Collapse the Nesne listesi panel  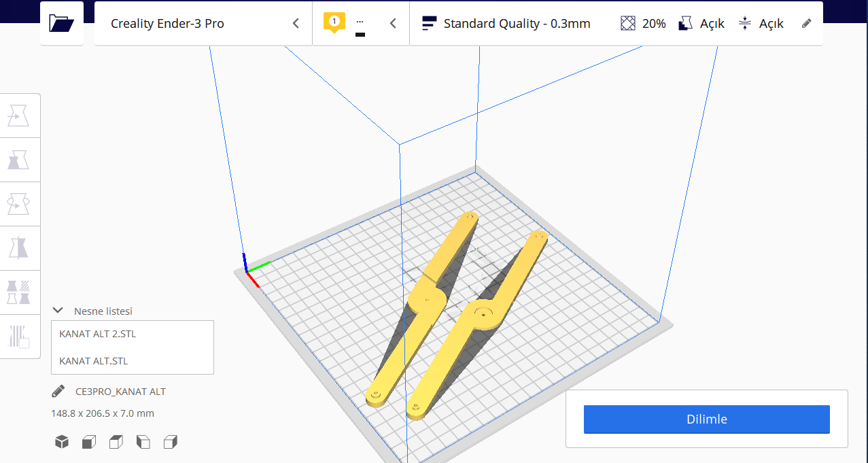(58, 311)
